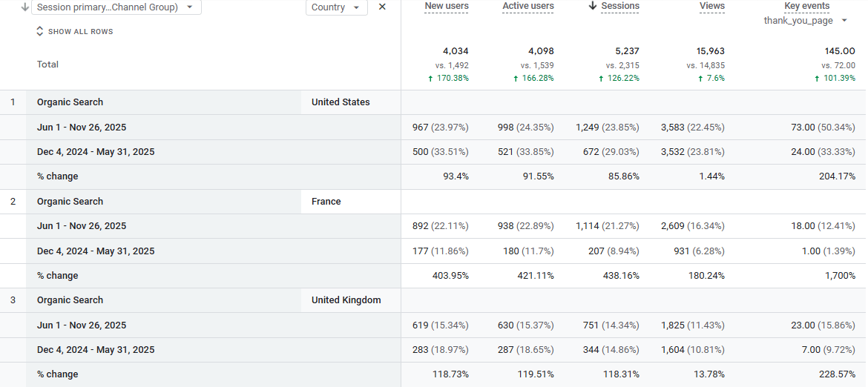
Task: Click row number 2 in the table
Action: coord(13,202)
